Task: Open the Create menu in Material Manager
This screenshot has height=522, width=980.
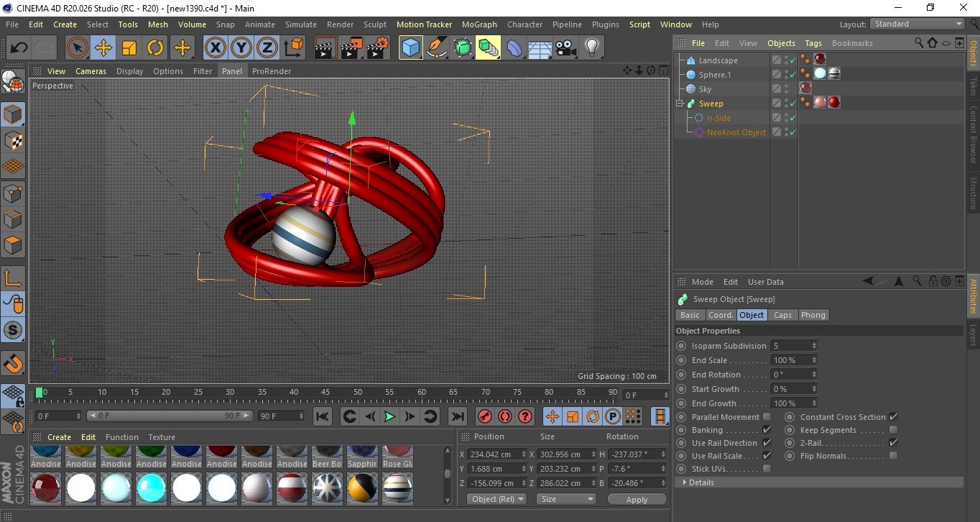Action: point(59,437)
